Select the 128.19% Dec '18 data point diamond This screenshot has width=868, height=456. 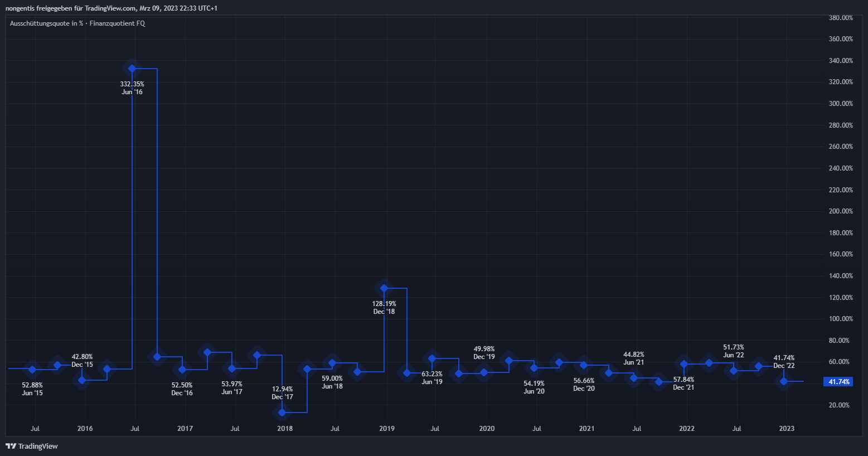pos(384,288)
